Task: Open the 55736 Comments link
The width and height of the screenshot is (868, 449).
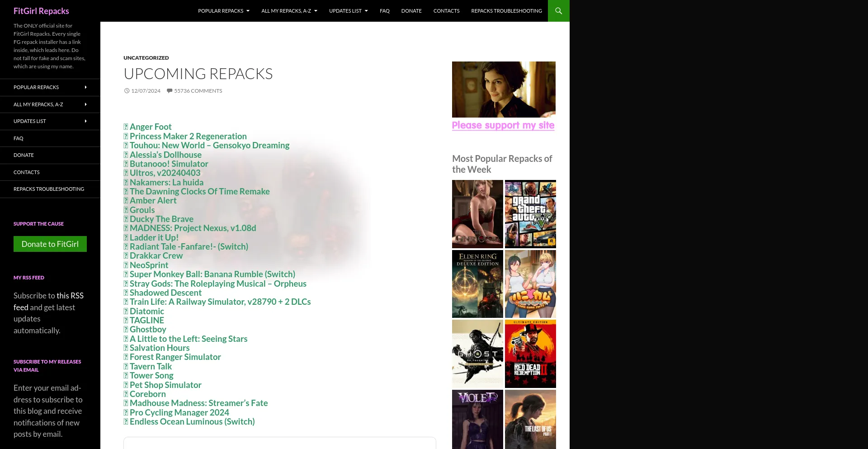Action: [x=198, y=91]
